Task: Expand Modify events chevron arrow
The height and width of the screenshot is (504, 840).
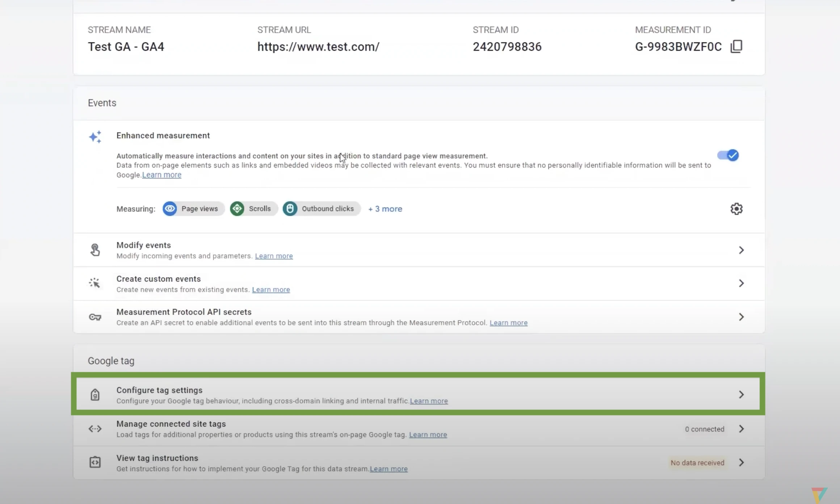Action: (x=741, y=250)
